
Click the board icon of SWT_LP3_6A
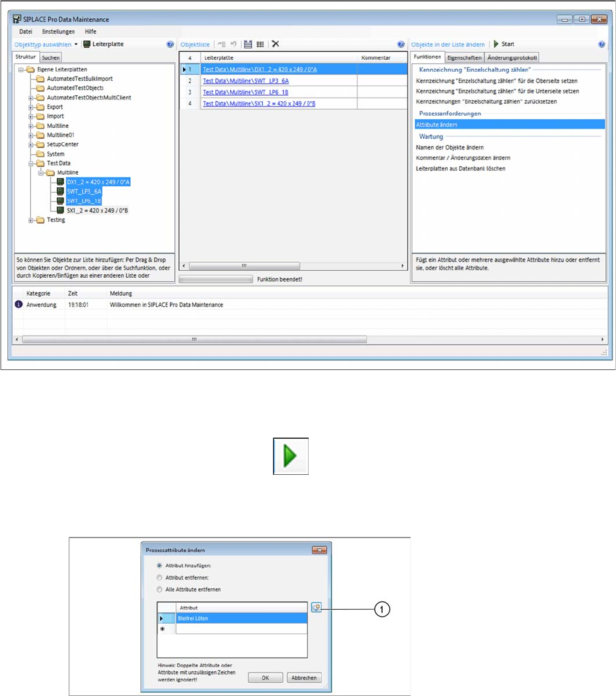pyautogui.click(x=60, y=191)
